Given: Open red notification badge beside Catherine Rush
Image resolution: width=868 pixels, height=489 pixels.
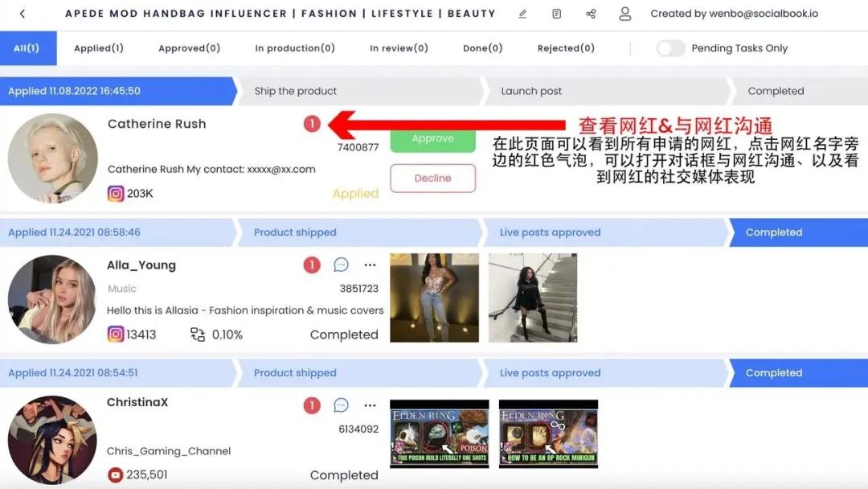Looking at the screenshot, I should 312,124.
